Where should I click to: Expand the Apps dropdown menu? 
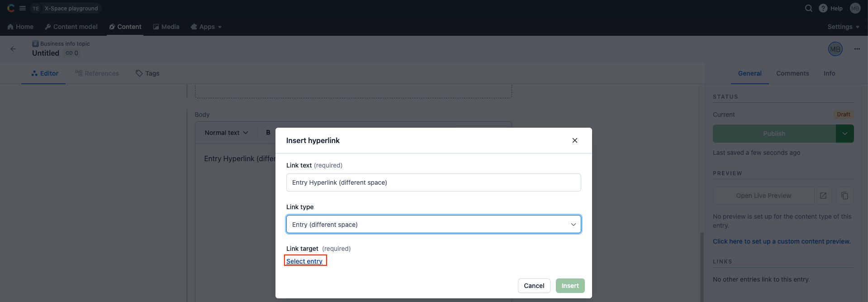click(206, 27)
